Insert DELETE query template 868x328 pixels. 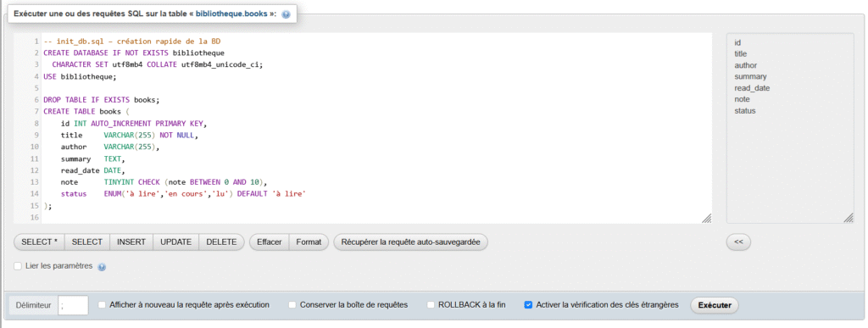click(x=221, y=242)
